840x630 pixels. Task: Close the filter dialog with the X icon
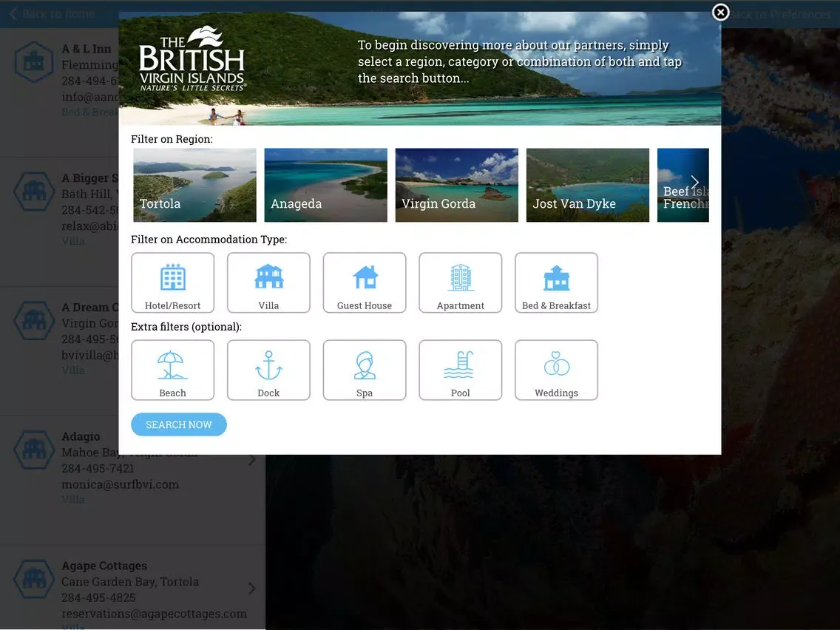tap(720, 13)
